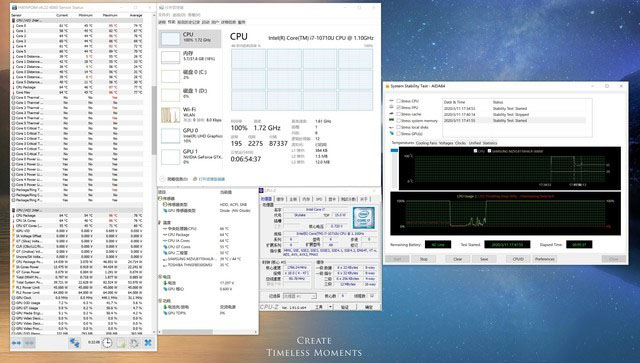
Task: Select the 内存 memory item in Task Manager
Action: [x=190, y=58]
